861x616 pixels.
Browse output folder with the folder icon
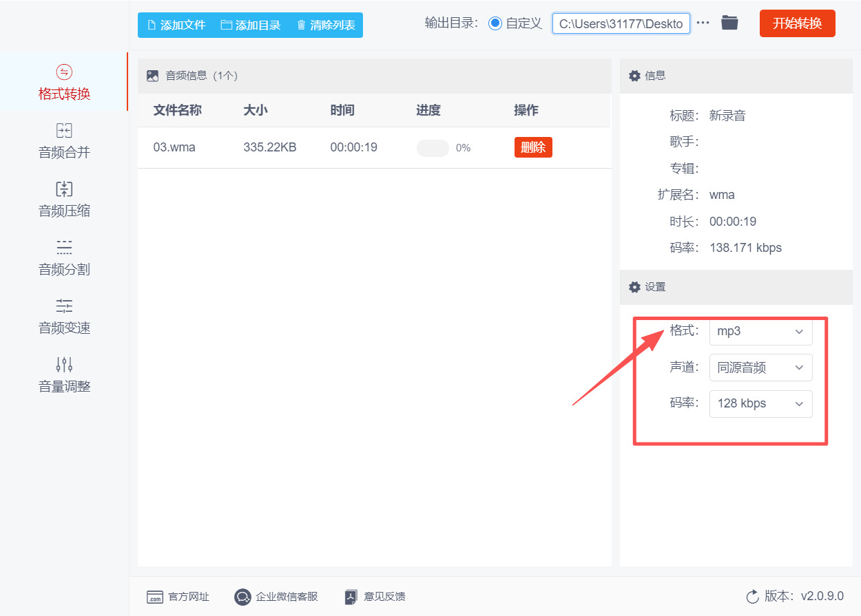(730, 23)
